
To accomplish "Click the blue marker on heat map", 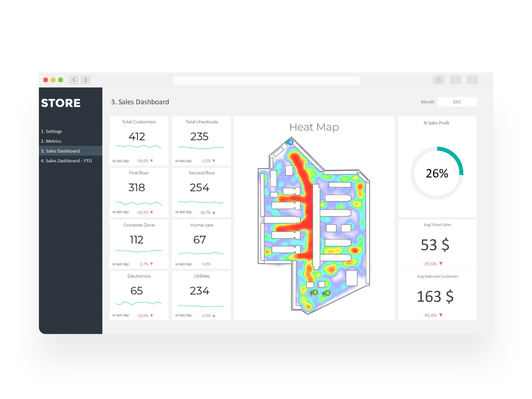I will (290, 142).
